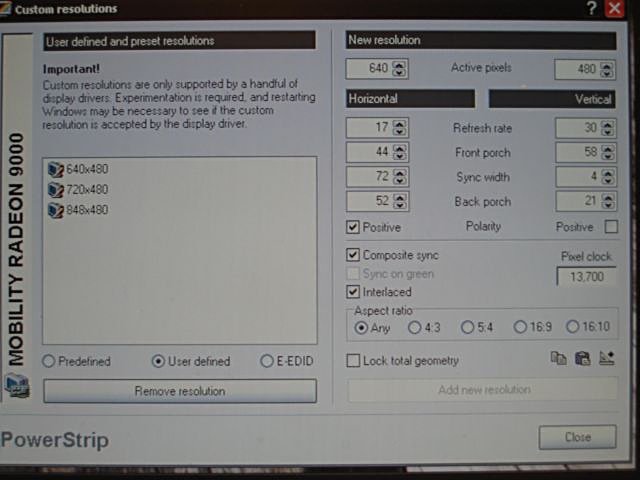
Task: Click the PowerStrip monitor icon in sidebar
Action: point(18,386)
